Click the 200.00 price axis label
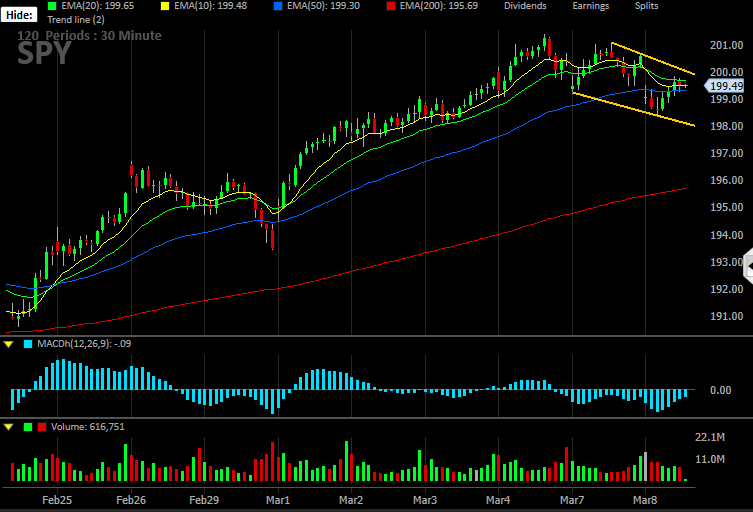The height and width of the screenshot is (512, 753). point(727,72)
